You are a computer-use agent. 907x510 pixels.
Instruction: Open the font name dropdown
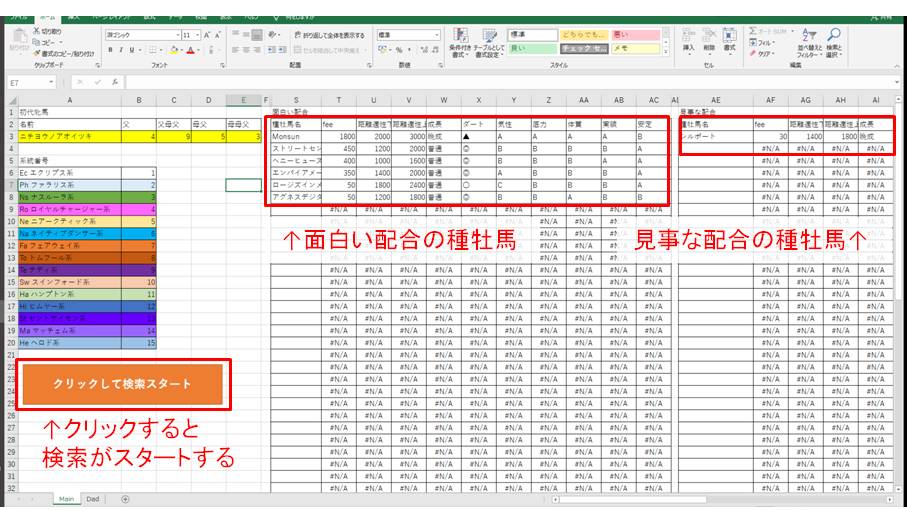coord(178,35)
